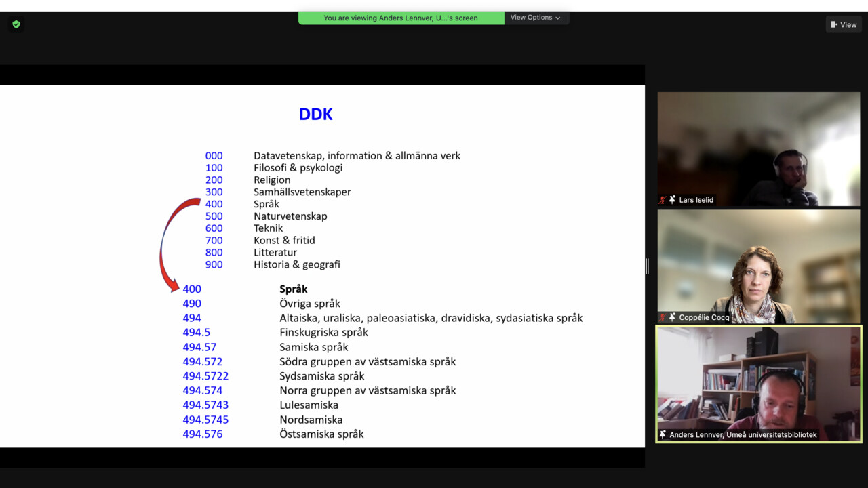Select Coppélie Cocq's video thumbnail

758,266
